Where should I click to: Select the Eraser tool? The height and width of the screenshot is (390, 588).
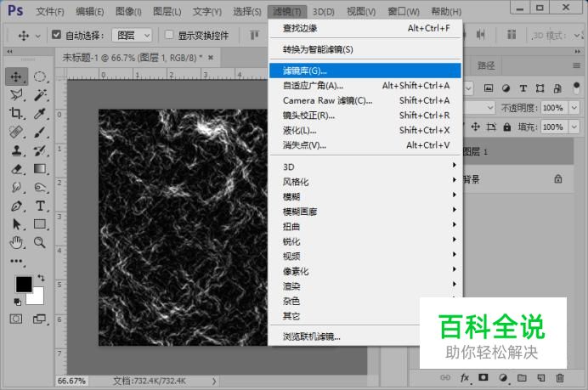click(16, 169)
